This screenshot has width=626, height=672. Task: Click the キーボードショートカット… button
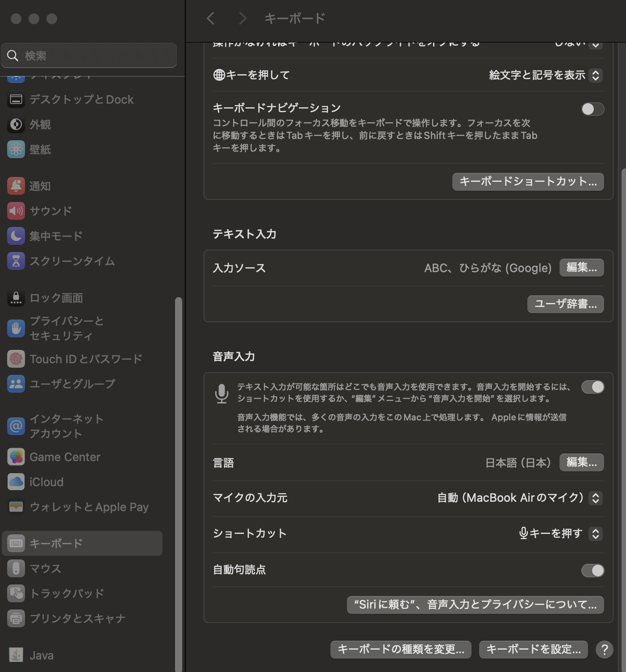point(528,181)
